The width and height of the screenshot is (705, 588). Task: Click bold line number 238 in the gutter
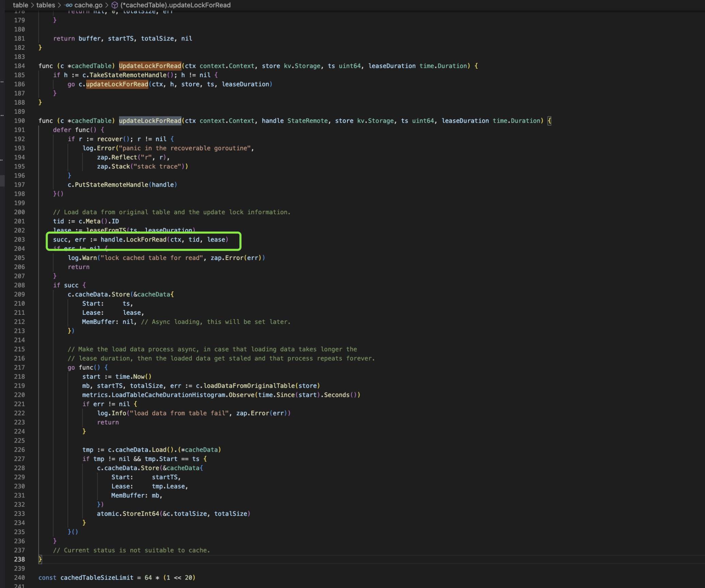point(19,559)
